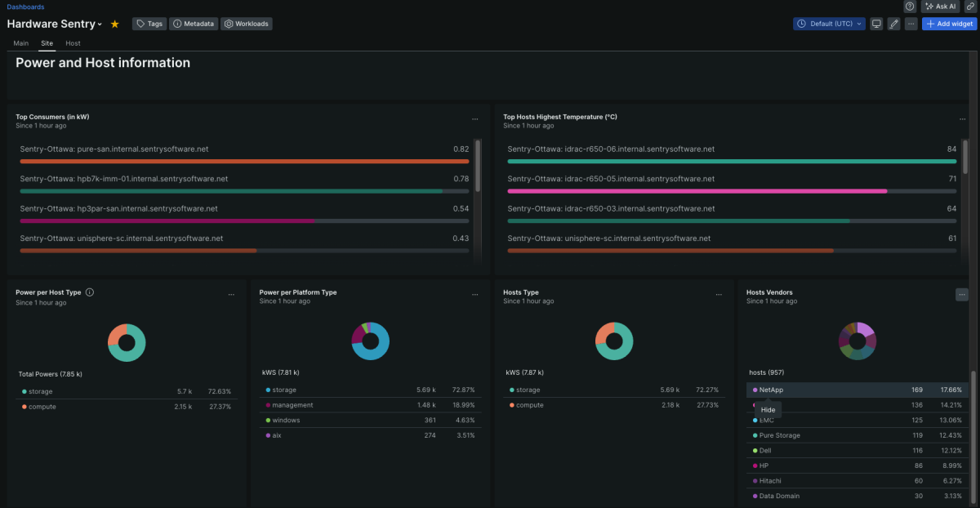The image size is (980, 508).
Task: Copy the dashboard share link icon
Action: coord(972,7)
